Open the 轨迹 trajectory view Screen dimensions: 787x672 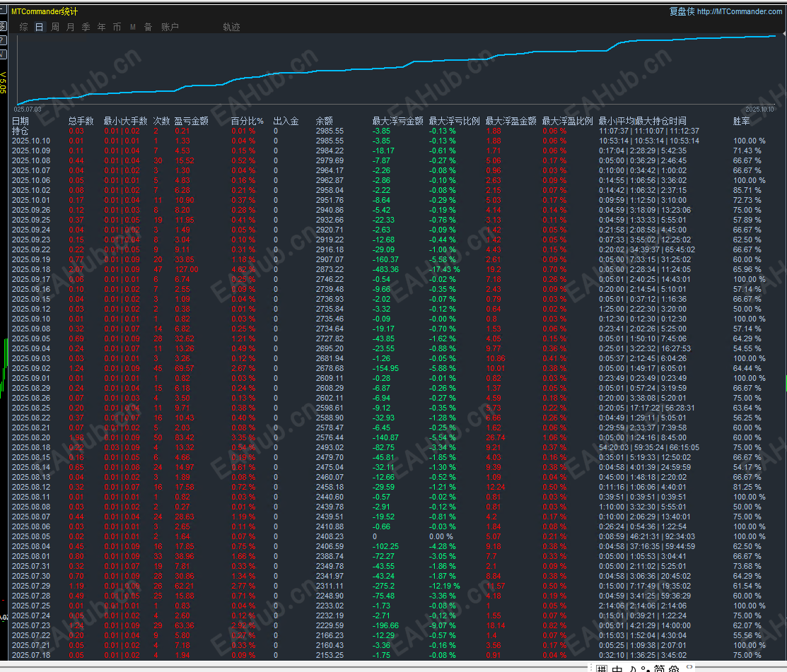(x=231, y=27)
